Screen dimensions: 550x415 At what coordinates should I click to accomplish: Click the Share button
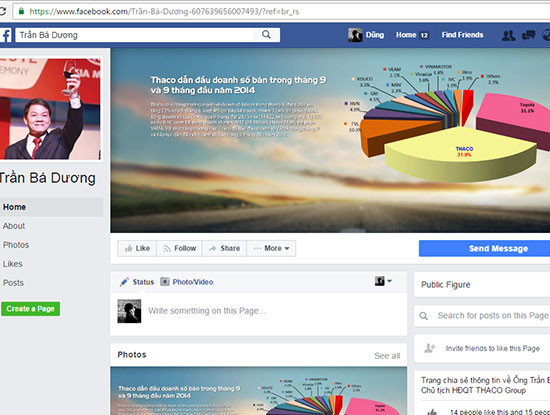coord(224,248)
